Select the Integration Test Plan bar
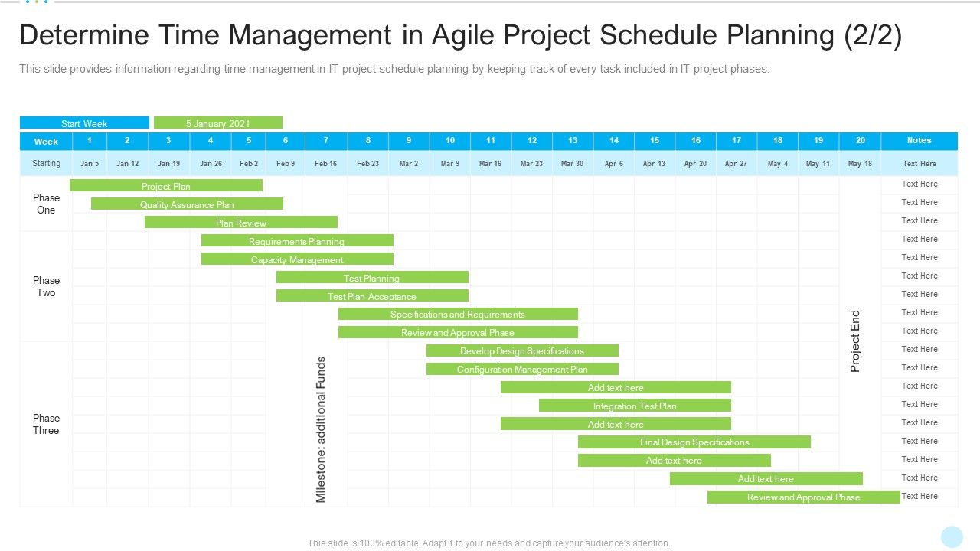 635,406
